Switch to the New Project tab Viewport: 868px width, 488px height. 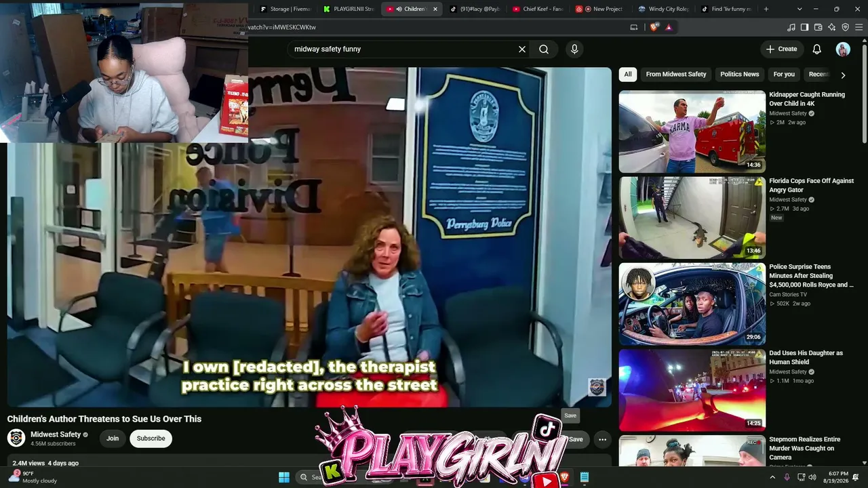tap(601, 9)
